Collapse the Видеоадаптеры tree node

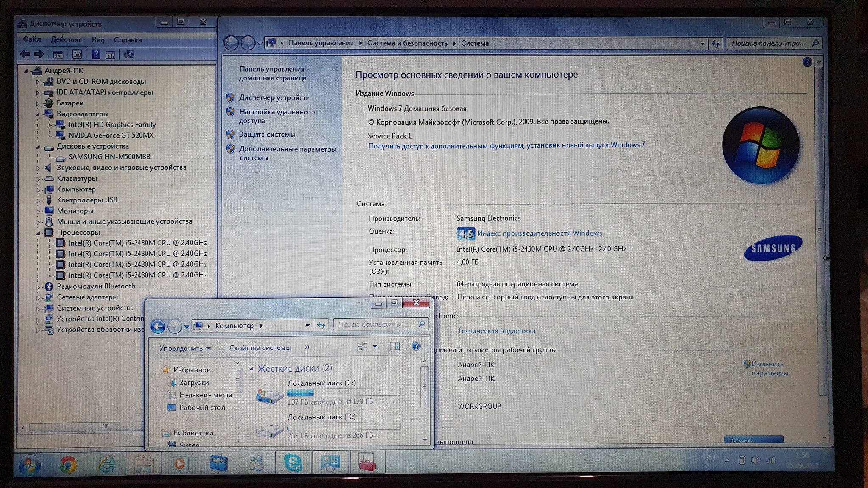coord(38,114)
